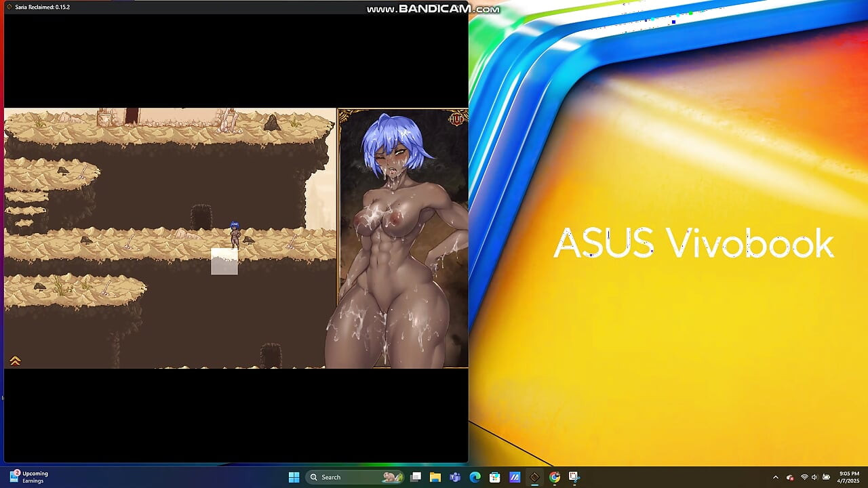The image size is (868, 488).
Task: Open Microsoft Edge from the taskbar
Action: coord(475,477)
